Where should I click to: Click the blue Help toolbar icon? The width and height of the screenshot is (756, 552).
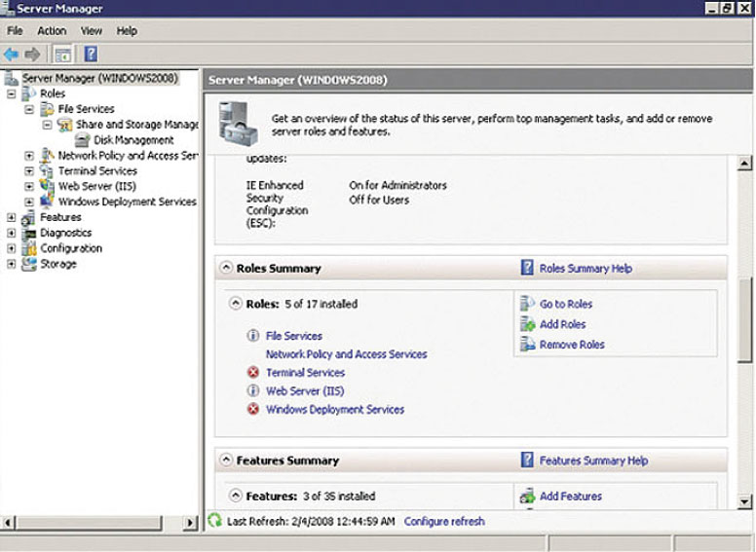coord(90,55)
